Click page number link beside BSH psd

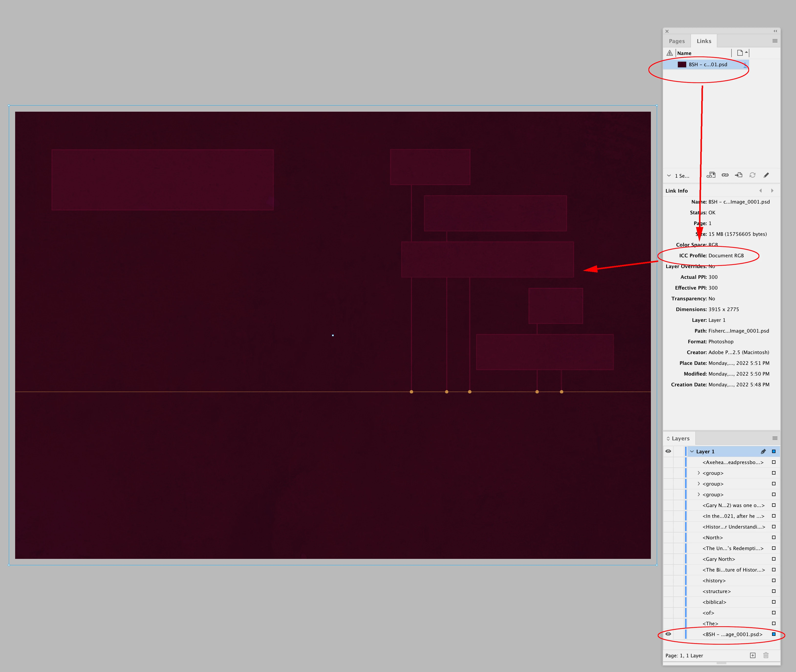[745, 65]
